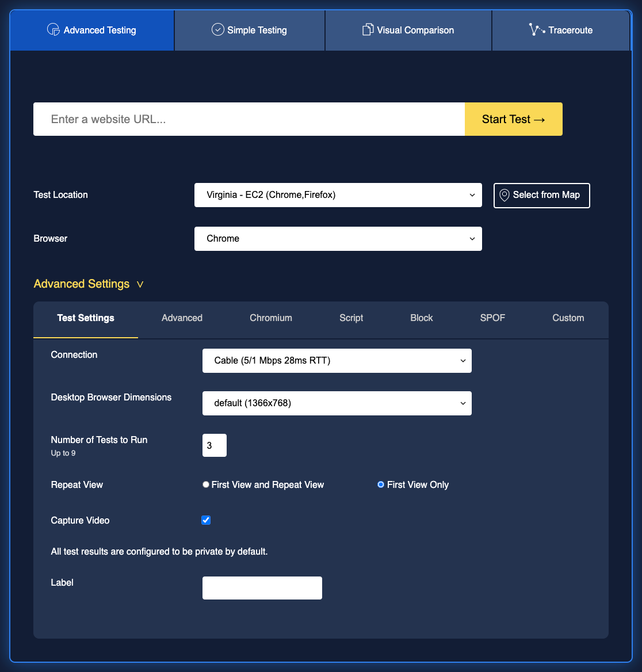
Task: Select First View and Repeat View option
Action: (x=205, y=484)
